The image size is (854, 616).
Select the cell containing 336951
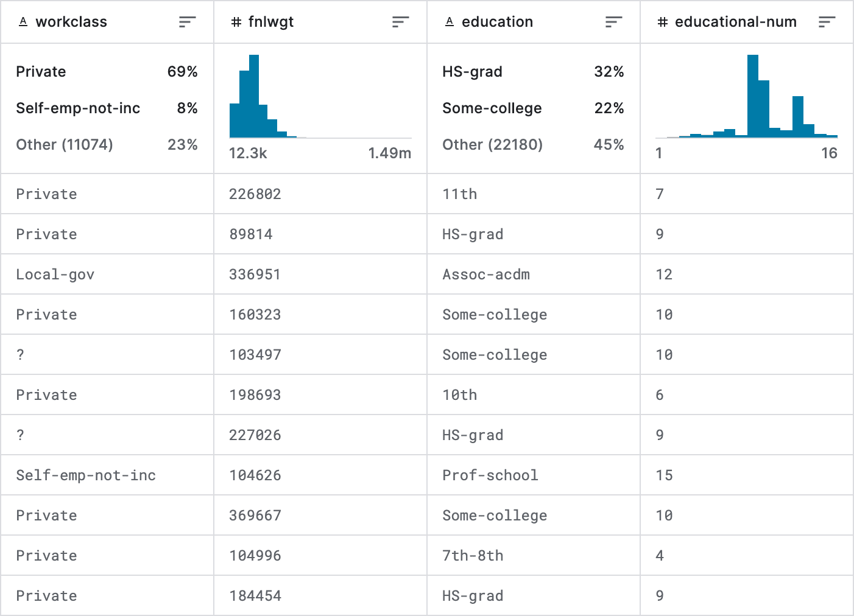coord(255,274)
